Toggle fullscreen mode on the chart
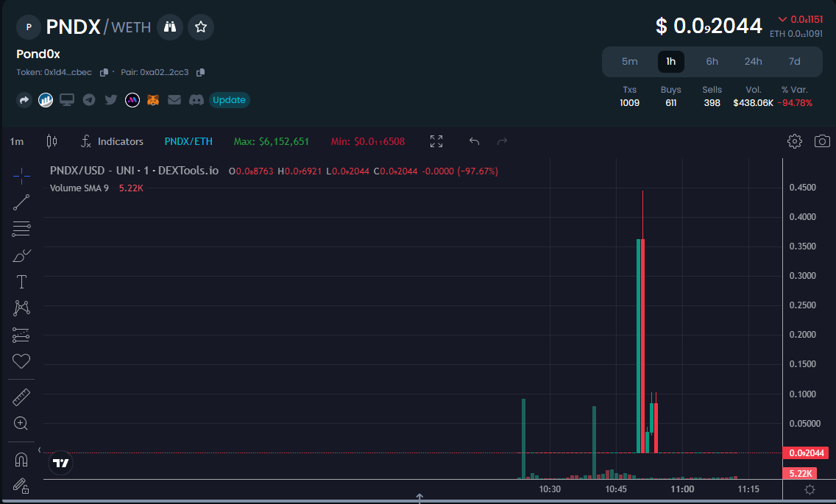The height and width of the screenshot is (504, 836). (x=436, y=141)
